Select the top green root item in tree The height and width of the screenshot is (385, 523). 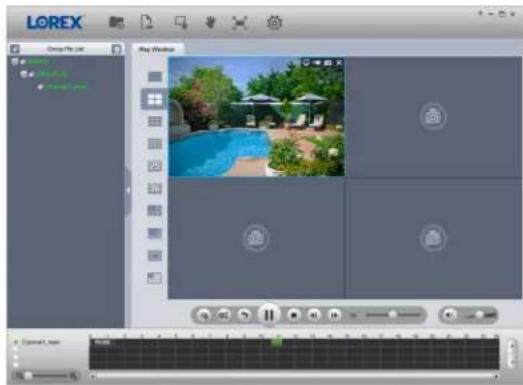[38, 62]
